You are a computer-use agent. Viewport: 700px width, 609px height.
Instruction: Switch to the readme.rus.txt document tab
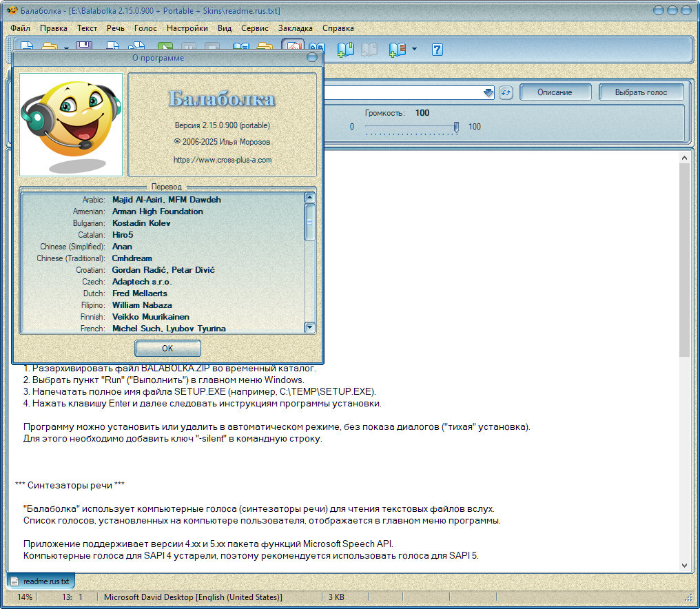point(41,581)
